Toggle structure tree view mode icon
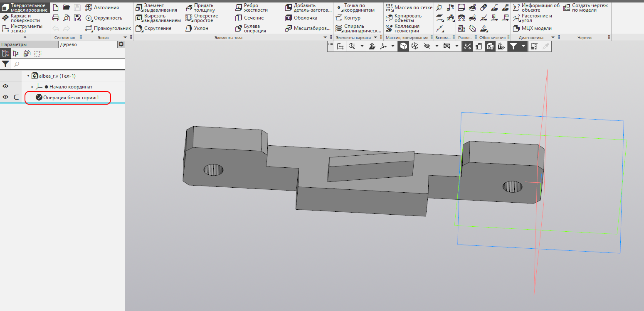644x311 pixels. (6, 53)
